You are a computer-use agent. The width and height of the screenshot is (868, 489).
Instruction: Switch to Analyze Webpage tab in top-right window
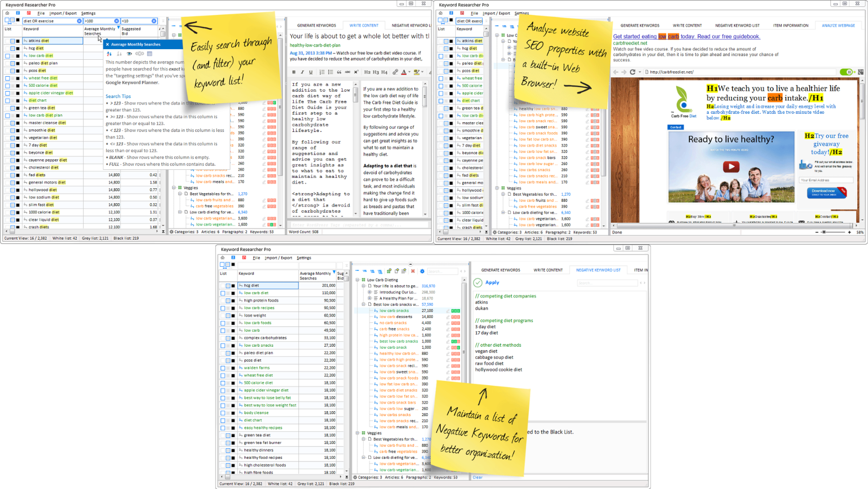pyautogui.click(x=838, y=25)
